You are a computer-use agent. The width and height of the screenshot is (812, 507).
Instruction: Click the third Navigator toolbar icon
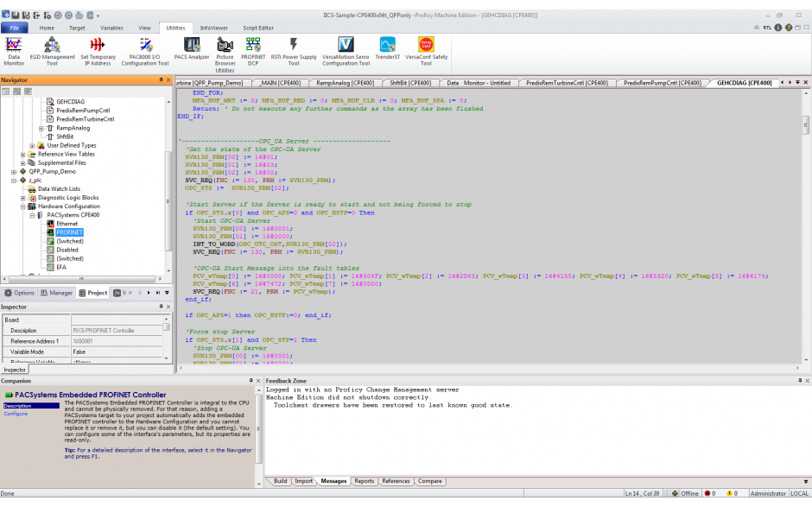click(28, 92)
